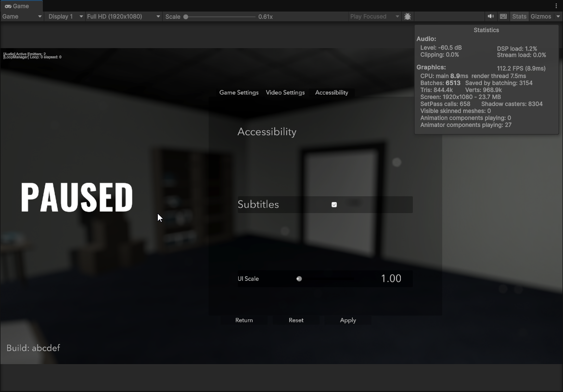Click the bug-shaped frame debugger icon
The height and width of the screenshot is (392, 563).
(408, 16)
